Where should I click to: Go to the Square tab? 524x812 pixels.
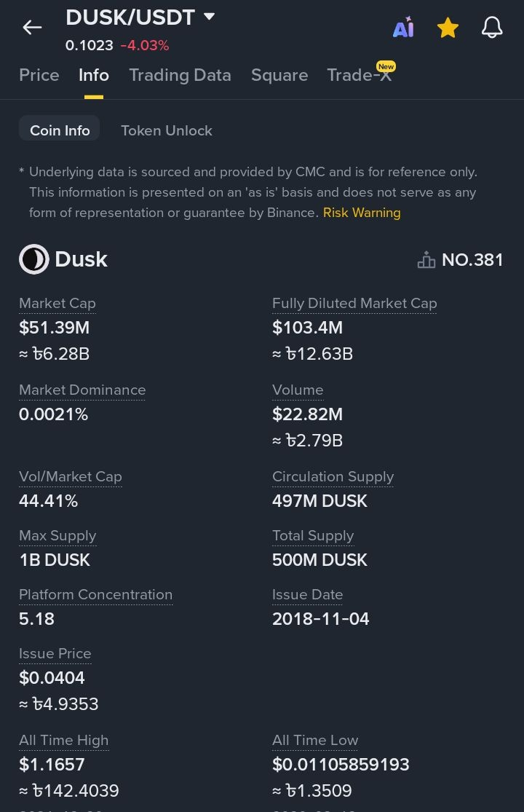pos(279,75)
